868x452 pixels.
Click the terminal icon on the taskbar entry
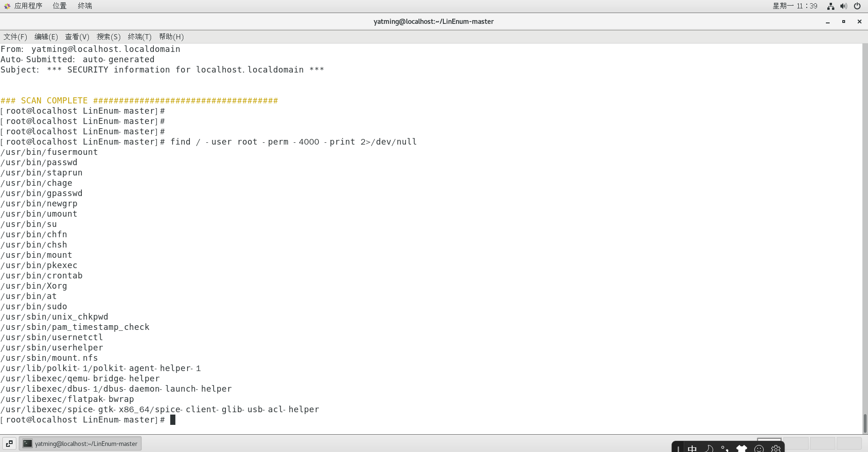click(27, 443)
